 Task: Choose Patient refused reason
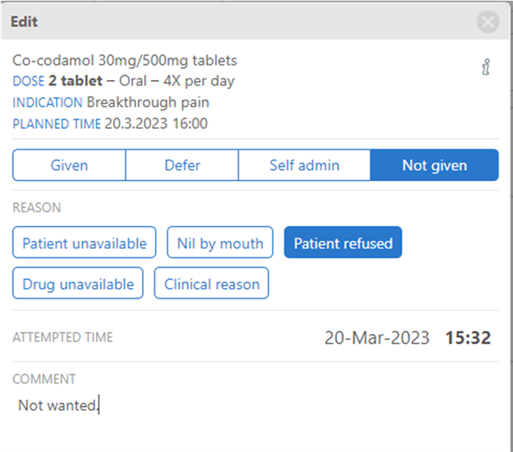coord(343,243)
